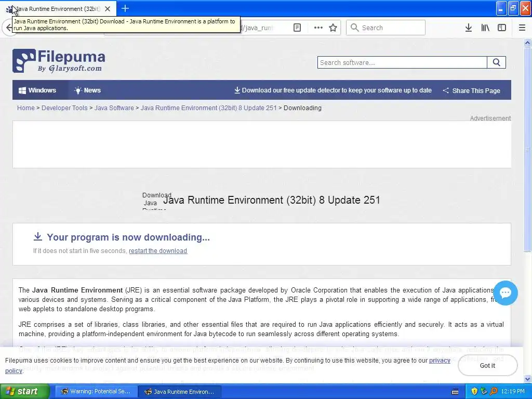Show the sidebars icon

[x=502, y=28]
